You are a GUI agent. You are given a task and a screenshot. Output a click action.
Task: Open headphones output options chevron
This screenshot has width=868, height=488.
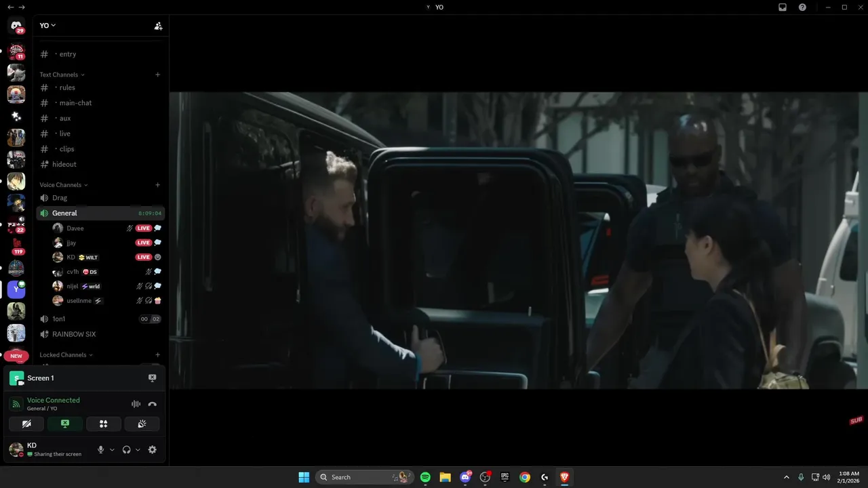point(138,449)
